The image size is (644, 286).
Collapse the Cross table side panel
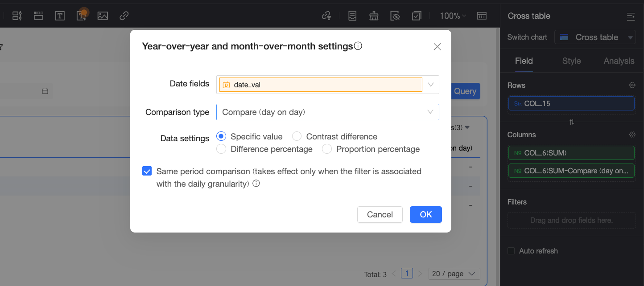pyautogui.click(x=631, y=16)
